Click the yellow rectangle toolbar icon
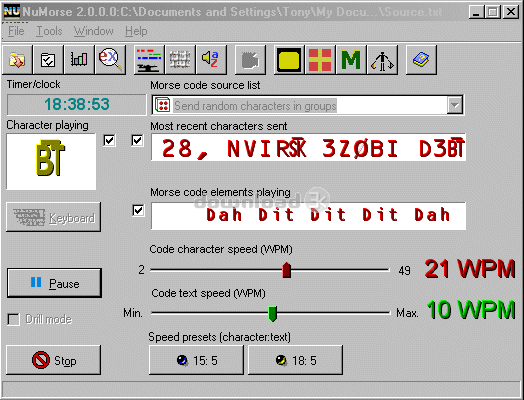Screen dimensions: 524x400 click(x=288, y=60)
